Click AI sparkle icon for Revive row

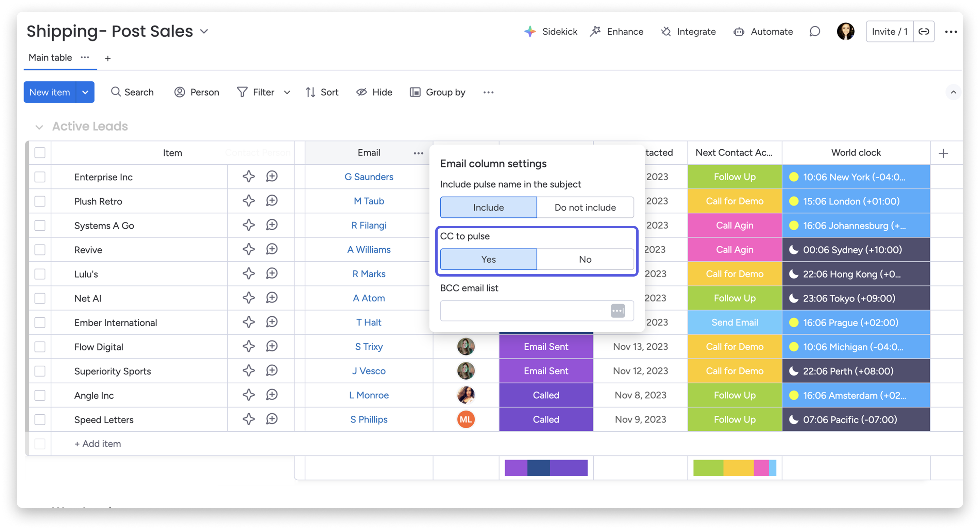[x=249, y=250]
